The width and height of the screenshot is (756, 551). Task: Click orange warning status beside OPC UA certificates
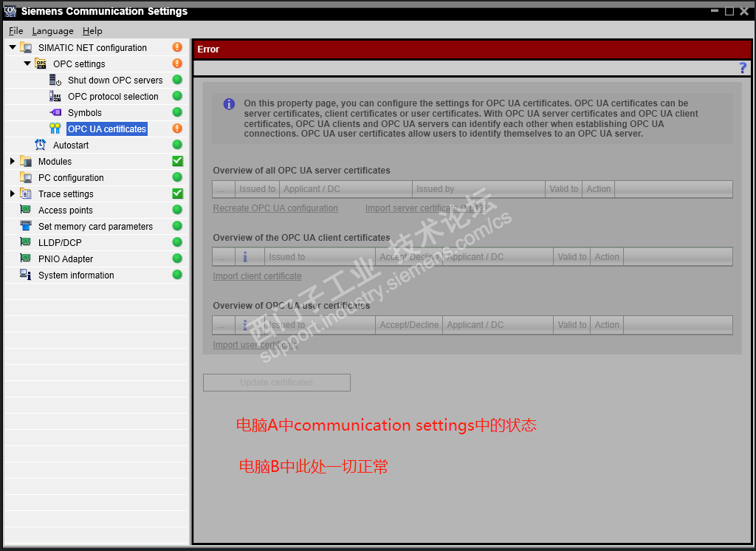[177, 128]
